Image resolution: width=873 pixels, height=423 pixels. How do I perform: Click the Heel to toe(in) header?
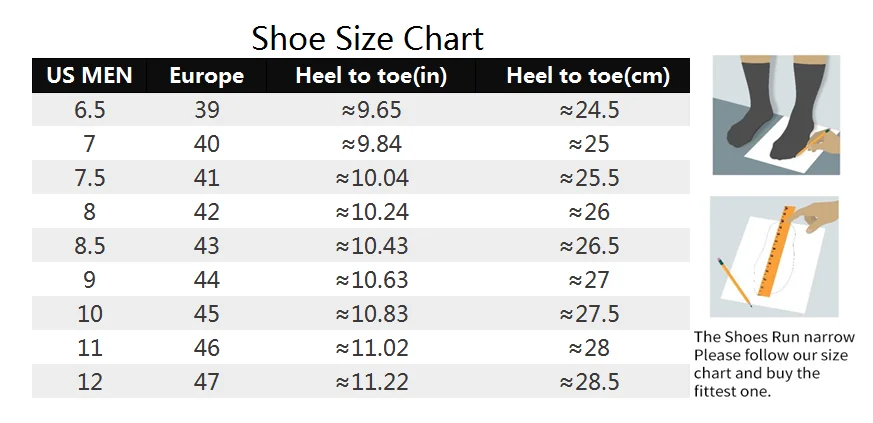pos(371,76)
